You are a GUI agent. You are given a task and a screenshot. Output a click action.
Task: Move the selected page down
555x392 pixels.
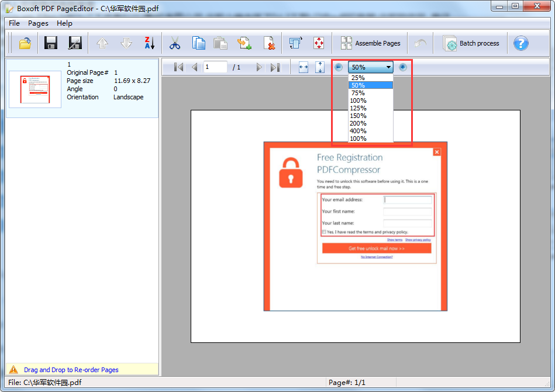click(x=125, y=43)
